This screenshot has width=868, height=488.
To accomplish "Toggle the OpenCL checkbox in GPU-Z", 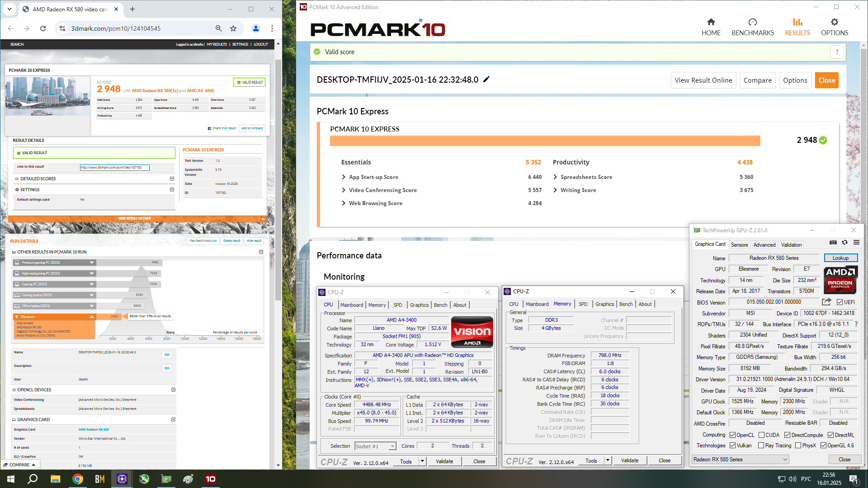I will click(732, 435).
